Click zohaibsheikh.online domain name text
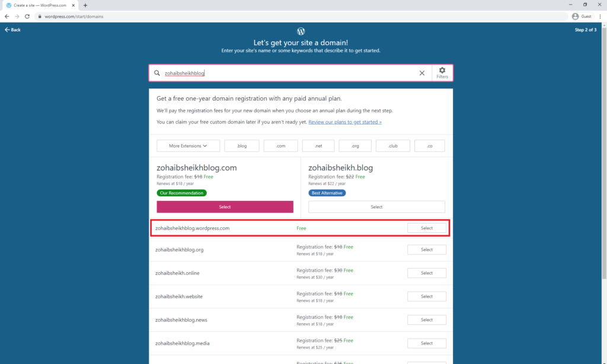 177,273
